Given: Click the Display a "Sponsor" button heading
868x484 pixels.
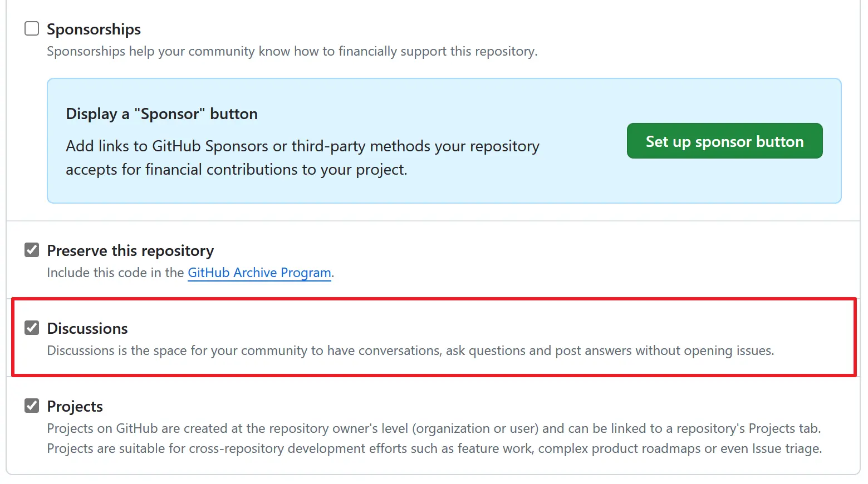Looking at the screenshot, I should point(161,114).
